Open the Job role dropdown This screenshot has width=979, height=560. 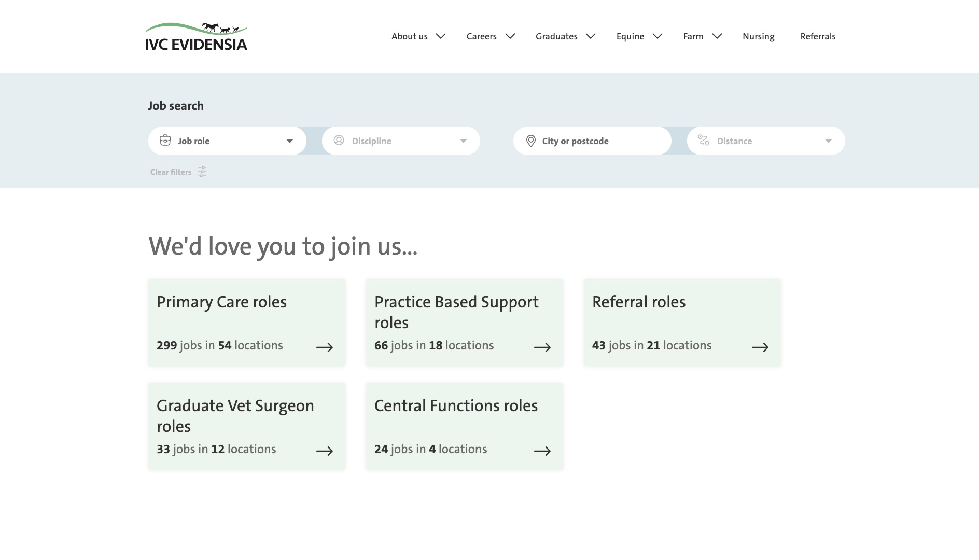coord(227,141)
